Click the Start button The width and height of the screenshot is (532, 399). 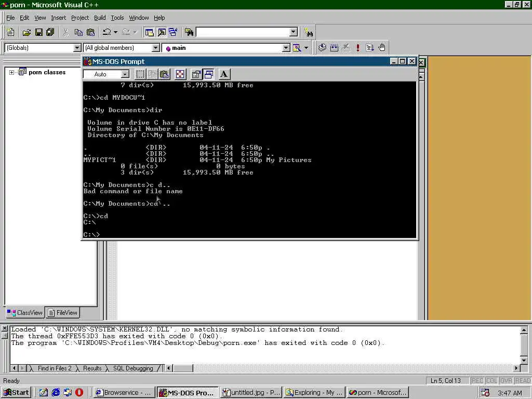(16, 393)
